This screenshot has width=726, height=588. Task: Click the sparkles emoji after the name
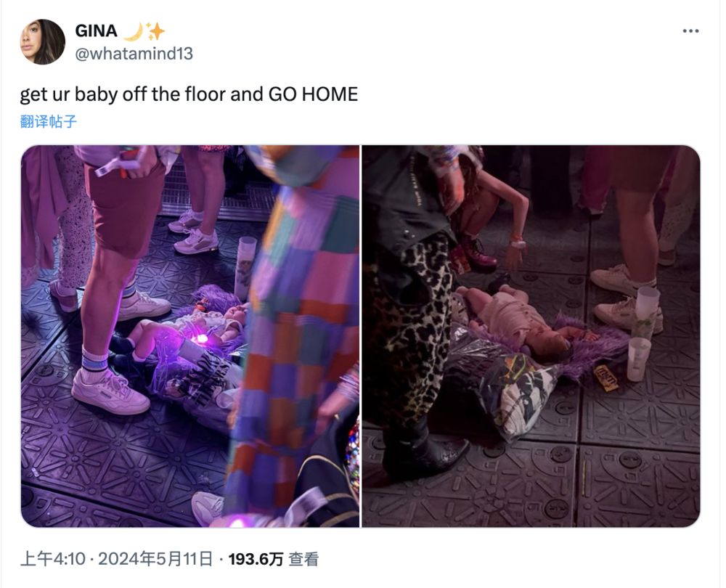click(x=155, y=31)
